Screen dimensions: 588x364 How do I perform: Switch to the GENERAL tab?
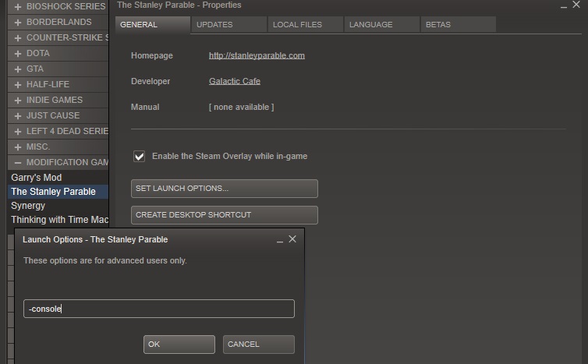[153, 25]
